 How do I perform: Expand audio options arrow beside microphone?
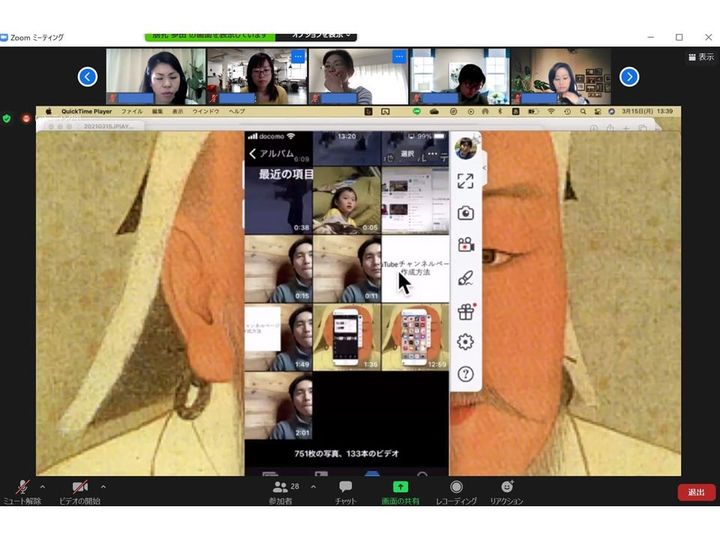(42, 487)
